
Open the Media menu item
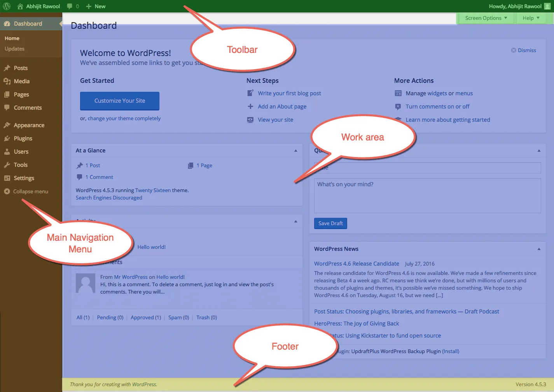31,81
